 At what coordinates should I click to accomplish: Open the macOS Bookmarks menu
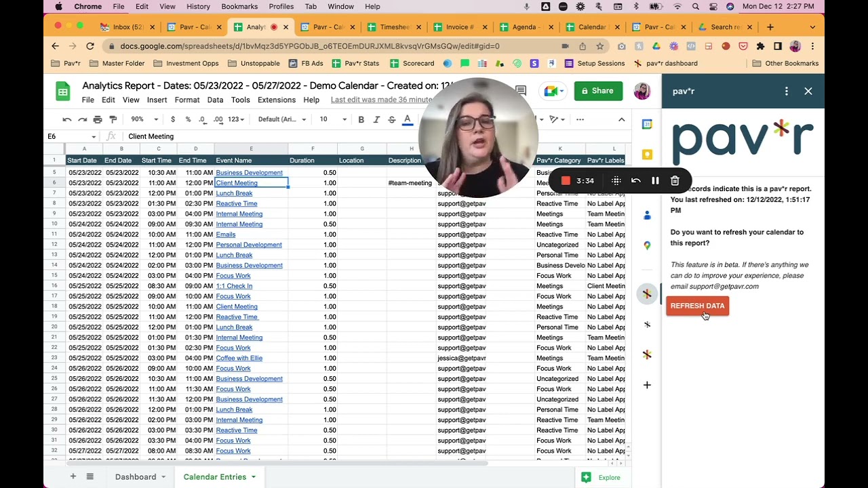click(239, 6)
